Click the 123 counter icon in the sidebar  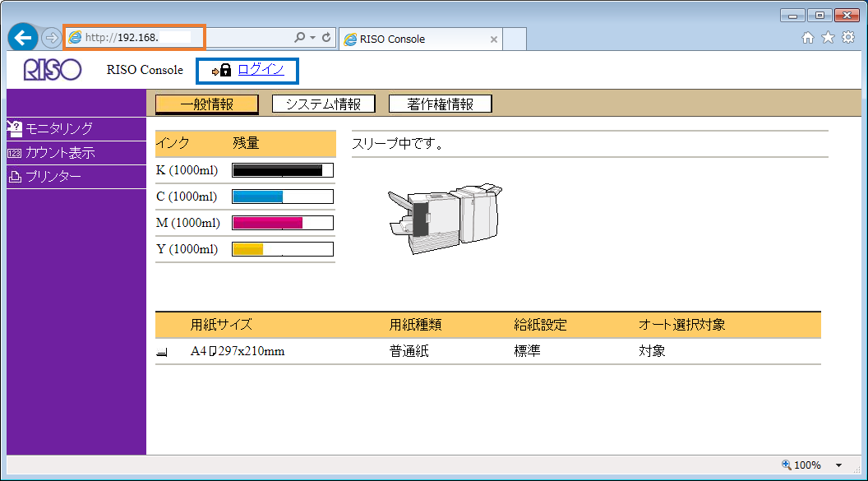(15, 153)
